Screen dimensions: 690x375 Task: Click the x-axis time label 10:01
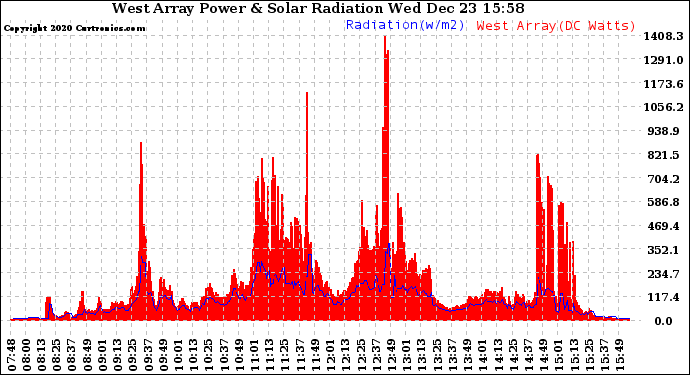tap(179, 355)
